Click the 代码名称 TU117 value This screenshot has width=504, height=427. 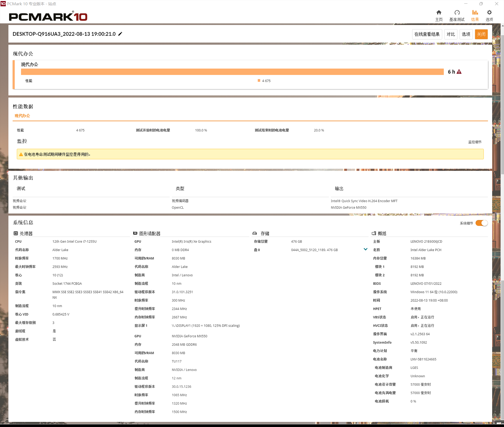(x=177, y=361)
